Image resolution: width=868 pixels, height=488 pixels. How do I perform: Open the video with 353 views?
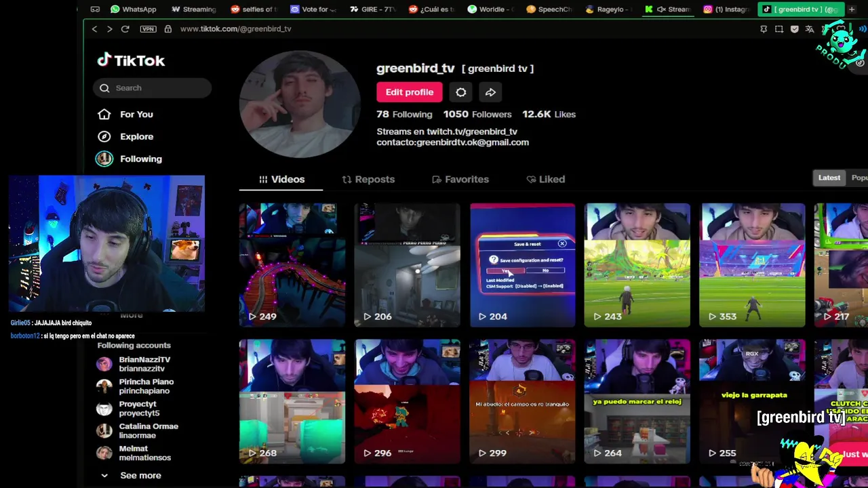[752, 265]
